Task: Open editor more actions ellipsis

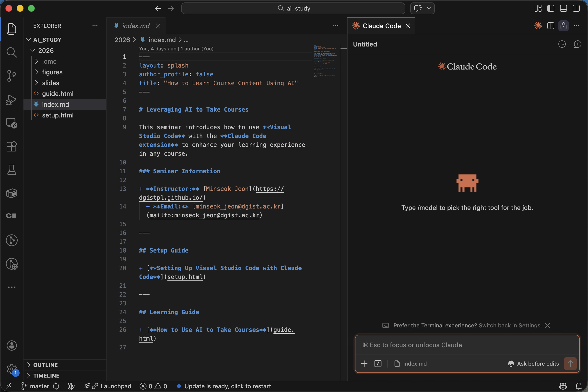Action: point(336,26)
